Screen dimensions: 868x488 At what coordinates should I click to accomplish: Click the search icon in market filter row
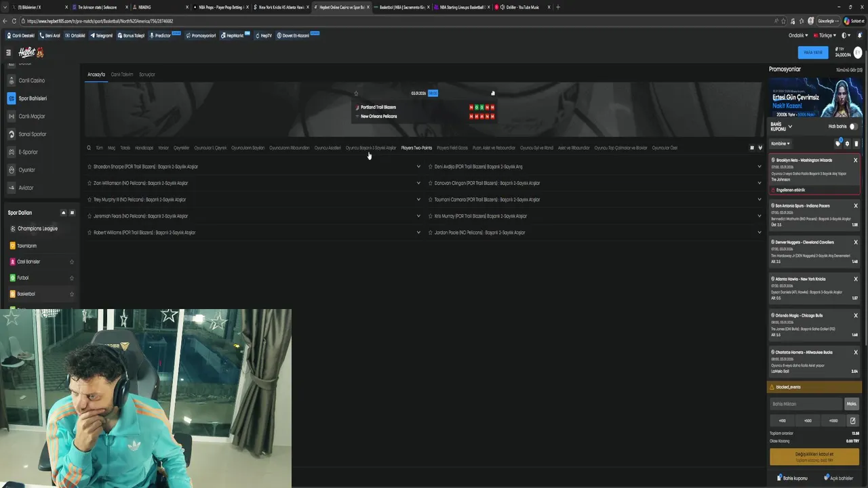pyautogui.click(x=89, y=148)
